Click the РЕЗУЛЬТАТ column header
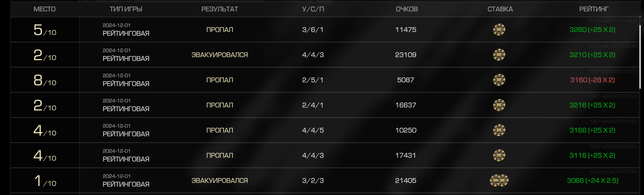The height and width of the screenshot is (195, 644). point(220,9)
